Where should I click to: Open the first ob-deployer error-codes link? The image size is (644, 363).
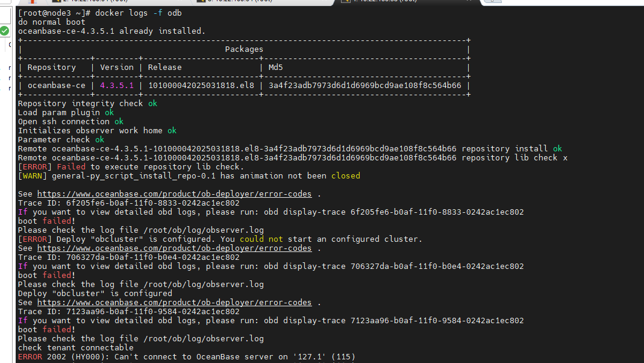click(x=174, y=194)
